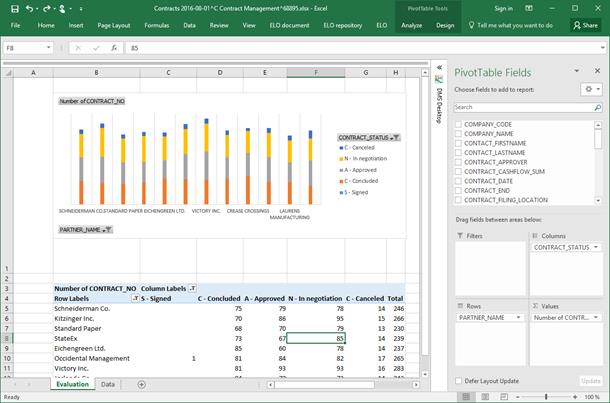Check the COMPANY_NAME field

pyautogui.click(x=458, y=134)
